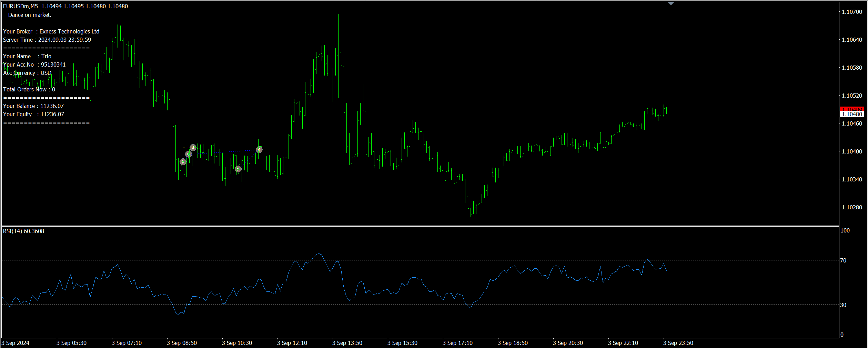Click the '3 Sep 18:50' time axis label
Viewport: 868px width, 348px height.
coord(513,343)
